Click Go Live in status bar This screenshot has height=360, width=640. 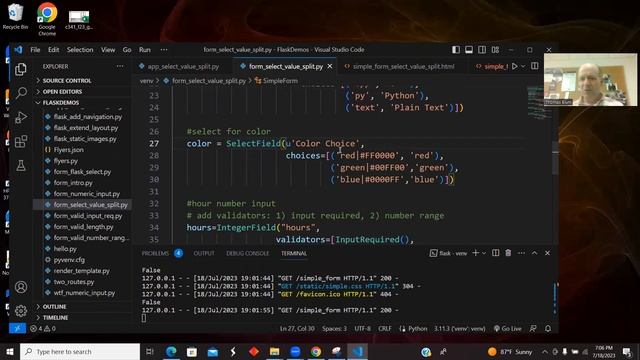coord(507,328)
